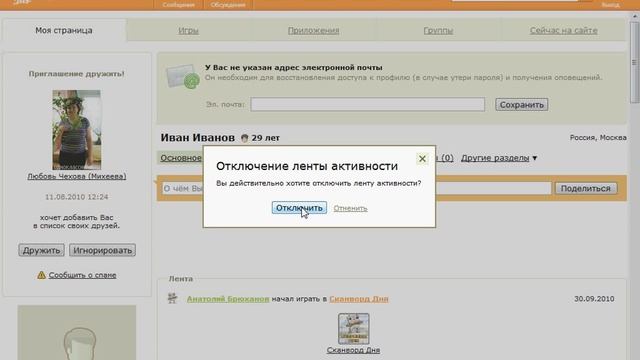
Task: Click the Сканворд Дня caption under thumbnail
Action: click(x=353, y=350)
